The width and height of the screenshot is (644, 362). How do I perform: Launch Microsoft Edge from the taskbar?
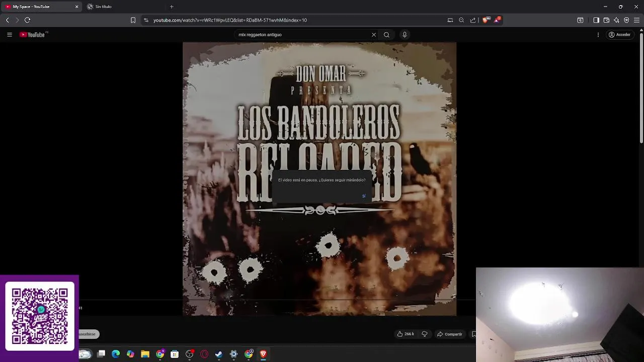click(116, 354)
